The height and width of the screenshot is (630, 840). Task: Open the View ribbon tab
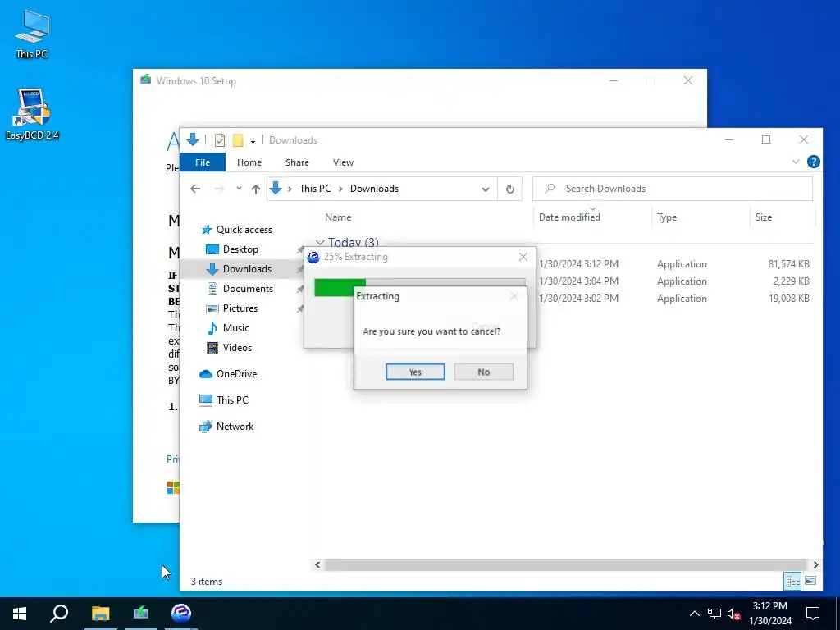point(343,162)
